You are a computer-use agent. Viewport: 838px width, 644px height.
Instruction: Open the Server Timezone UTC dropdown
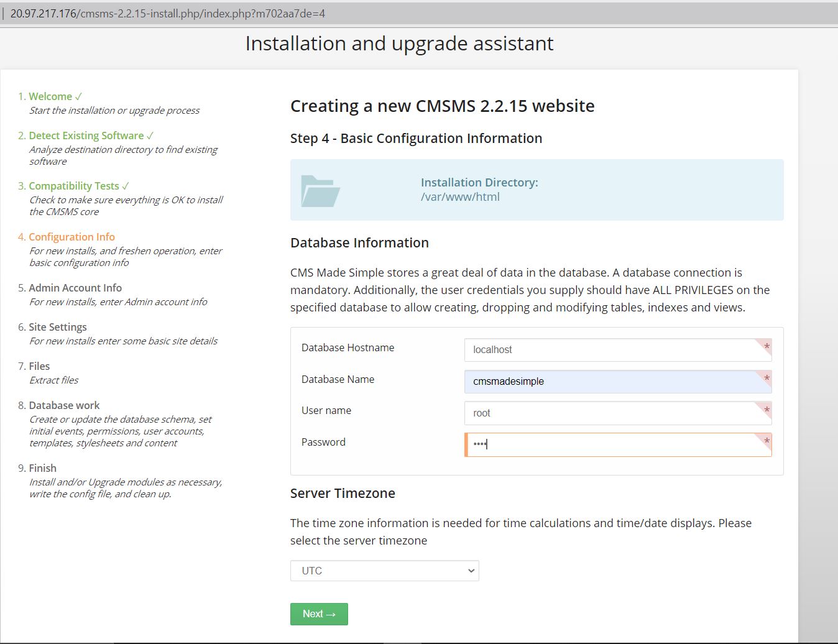[384, 571]
